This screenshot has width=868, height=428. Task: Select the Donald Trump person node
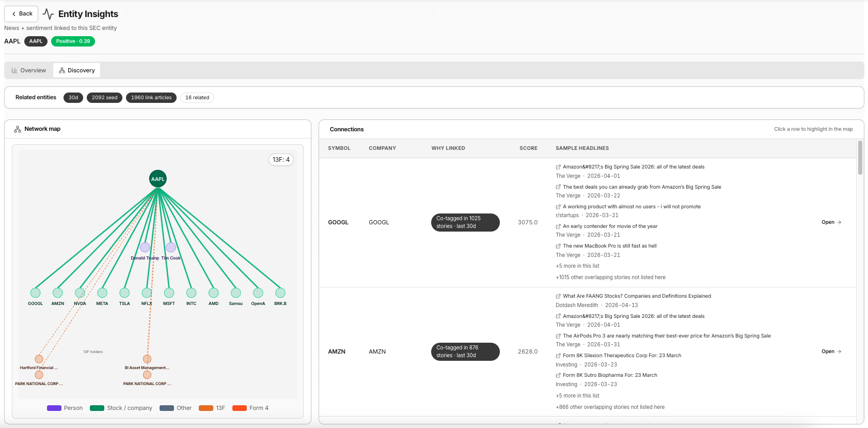tap(145, 248)
